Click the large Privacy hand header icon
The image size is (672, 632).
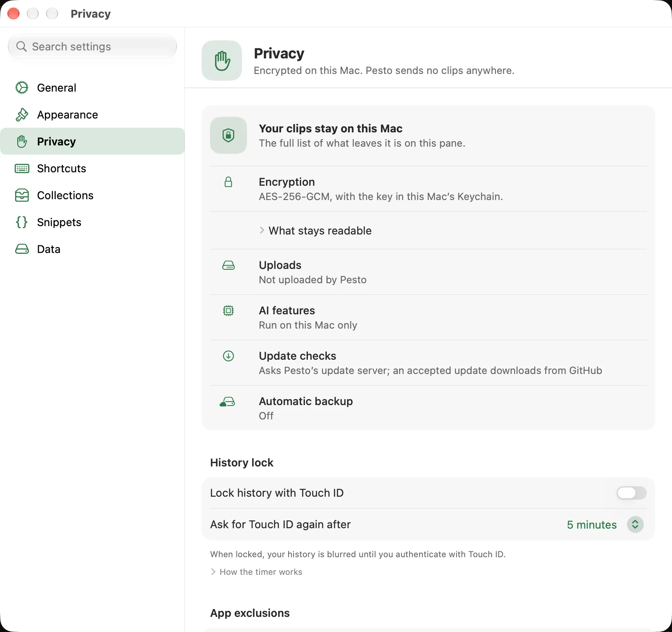tap(222, 61)
